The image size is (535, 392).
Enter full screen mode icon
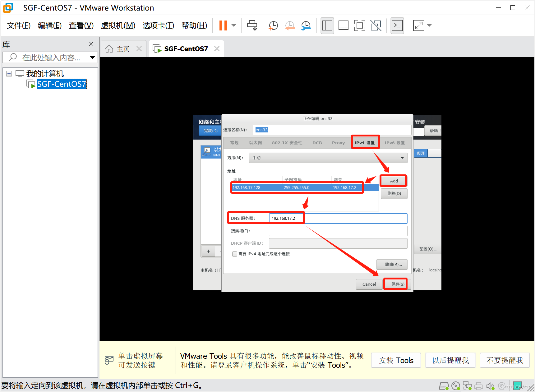click(359, 25)
